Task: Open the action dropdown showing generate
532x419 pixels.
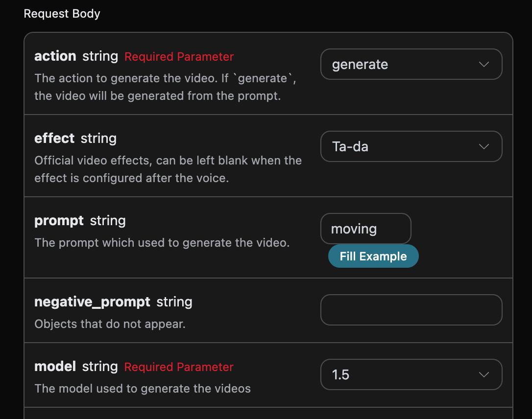Action: 402,64
